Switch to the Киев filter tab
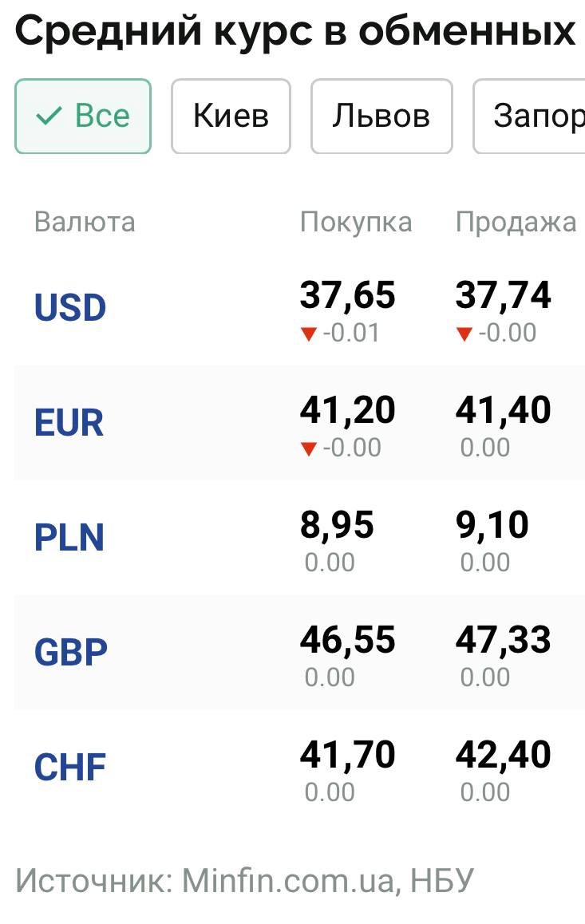Screen dimensions: 585x924 (231, 116)
